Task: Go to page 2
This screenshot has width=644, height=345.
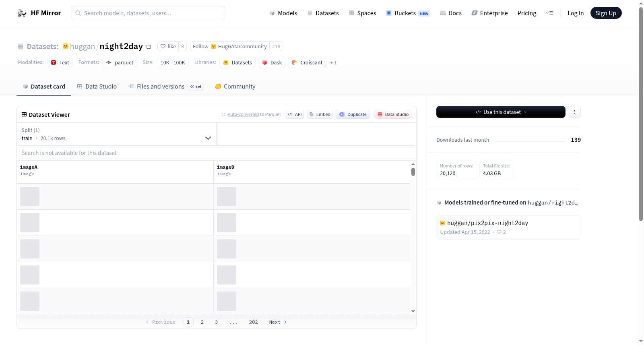Action: pos(202,322)
